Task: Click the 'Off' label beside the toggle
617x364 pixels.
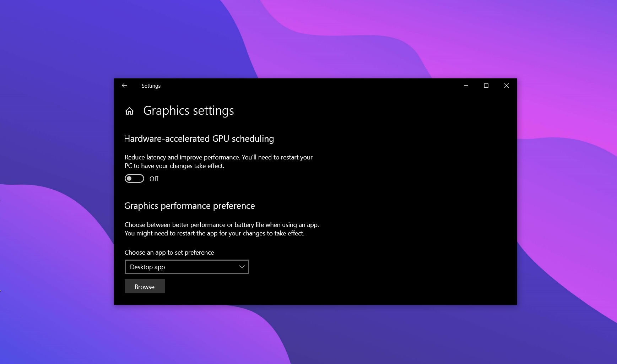Action: 154,179
